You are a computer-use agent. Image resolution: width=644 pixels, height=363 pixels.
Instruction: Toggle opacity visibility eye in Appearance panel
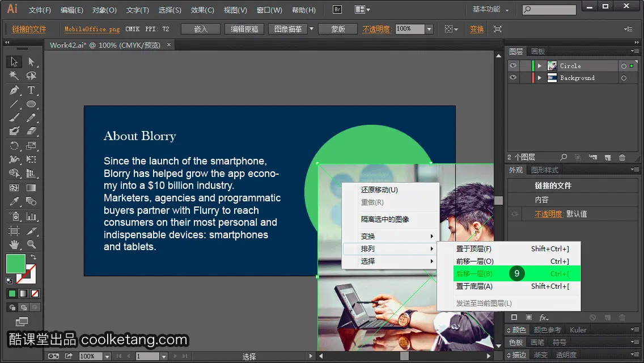pyautogui.click(x=515, y=214)
